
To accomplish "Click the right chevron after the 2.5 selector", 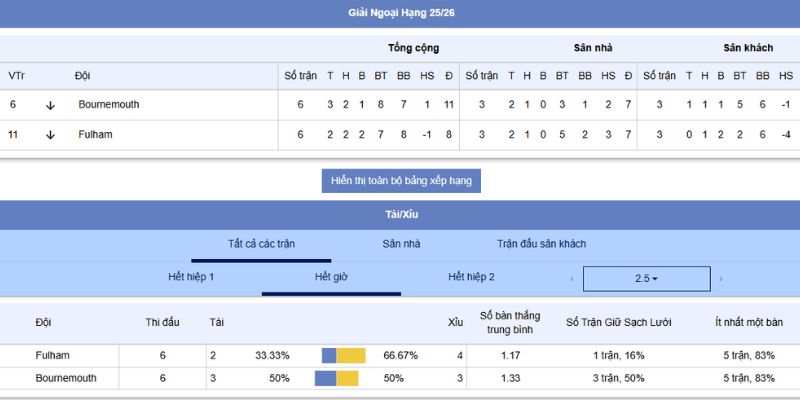I will (720, 278).
